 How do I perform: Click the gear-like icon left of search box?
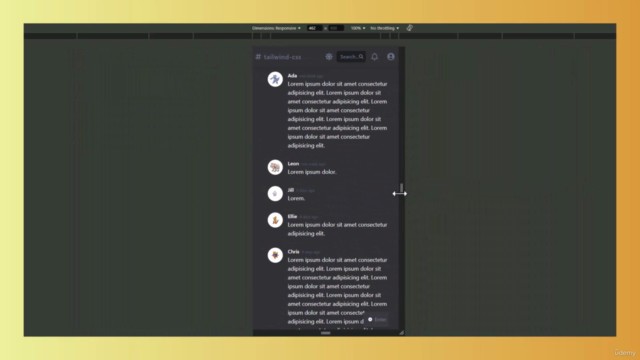tap(329, 57)
